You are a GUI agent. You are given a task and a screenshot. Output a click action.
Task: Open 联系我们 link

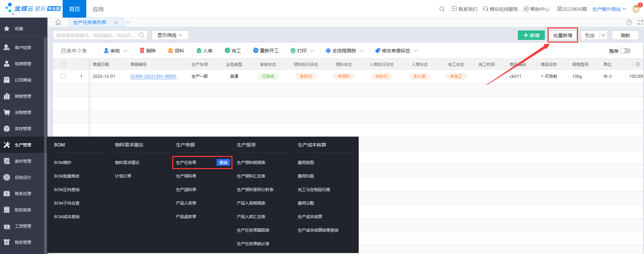click(x=465, y=9)
